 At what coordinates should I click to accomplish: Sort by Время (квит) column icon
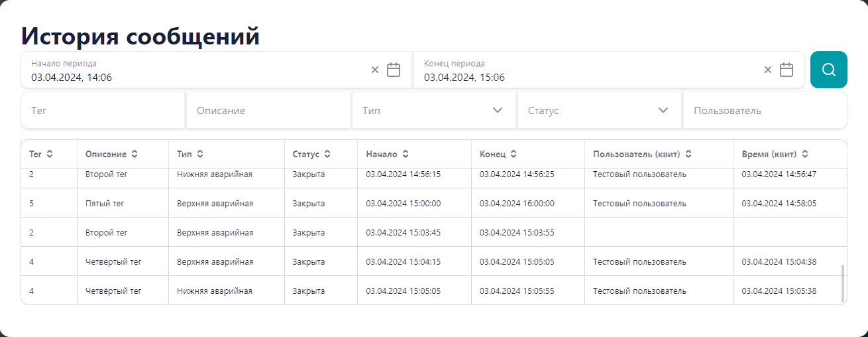coord(805,154)
